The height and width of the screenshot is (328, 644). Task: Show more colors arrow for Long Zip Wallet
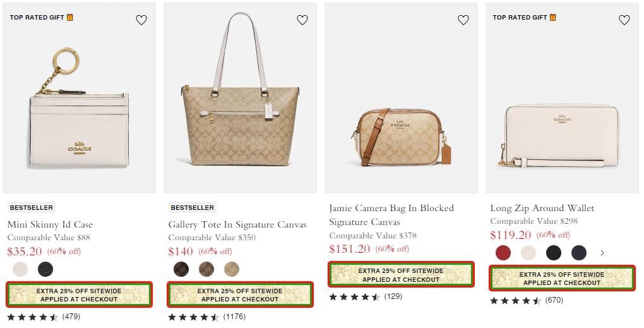point(602,253)
